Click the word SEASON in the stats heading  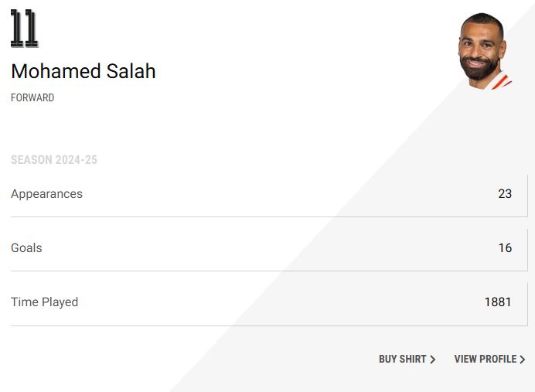point(31,160)
